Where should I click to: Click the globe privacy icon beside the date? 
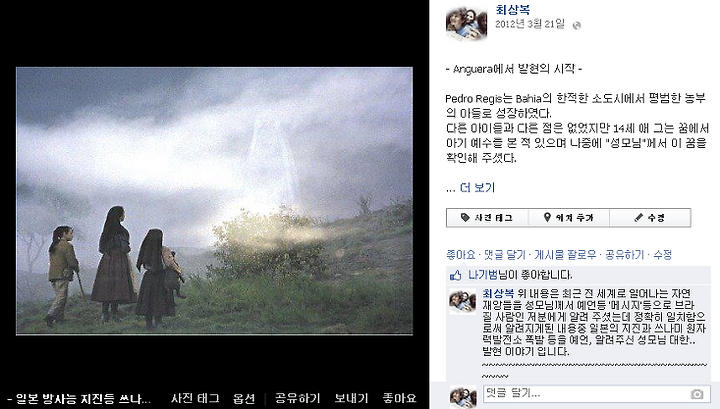(577, 26)
